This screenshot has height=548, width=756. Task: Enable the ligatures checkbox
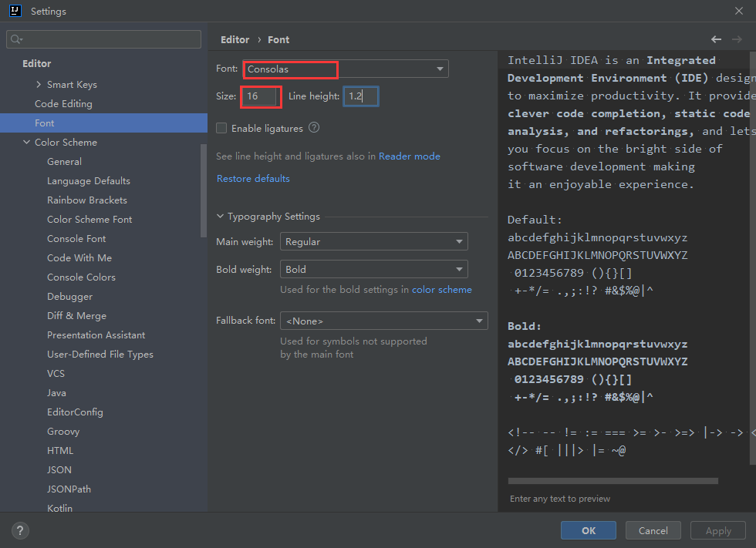221,128
